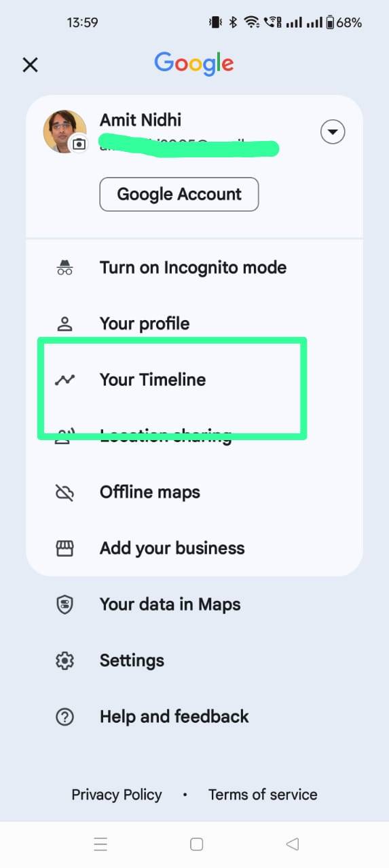Tap the crossed-out cloud Offline maps icon

click(64, 492)
